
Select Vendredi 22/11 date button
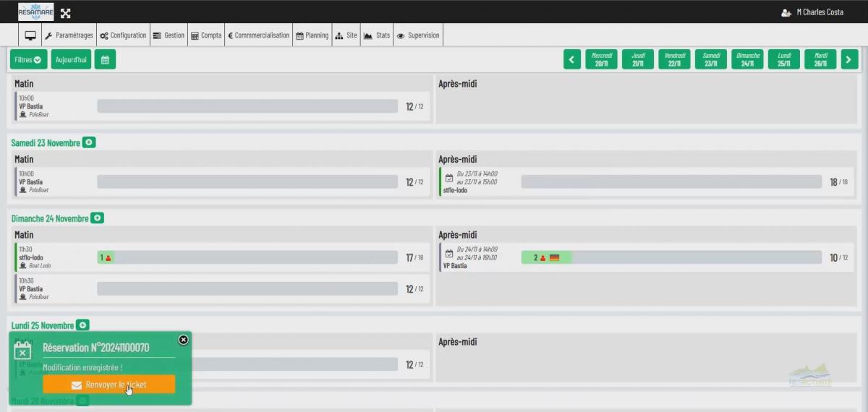point(674,59)
